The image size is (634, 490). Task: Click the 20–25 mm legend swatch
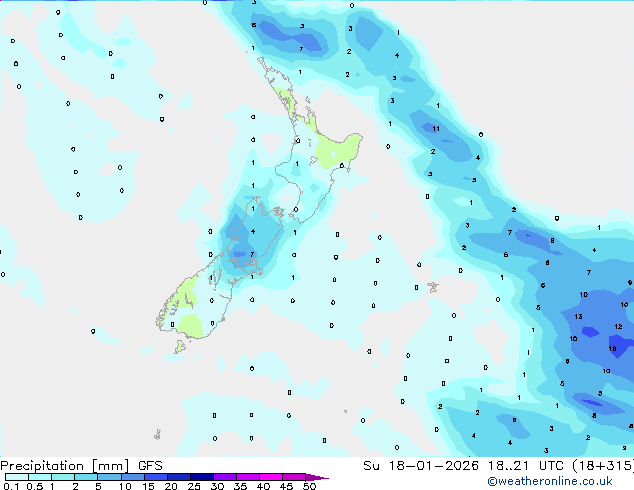179,477
